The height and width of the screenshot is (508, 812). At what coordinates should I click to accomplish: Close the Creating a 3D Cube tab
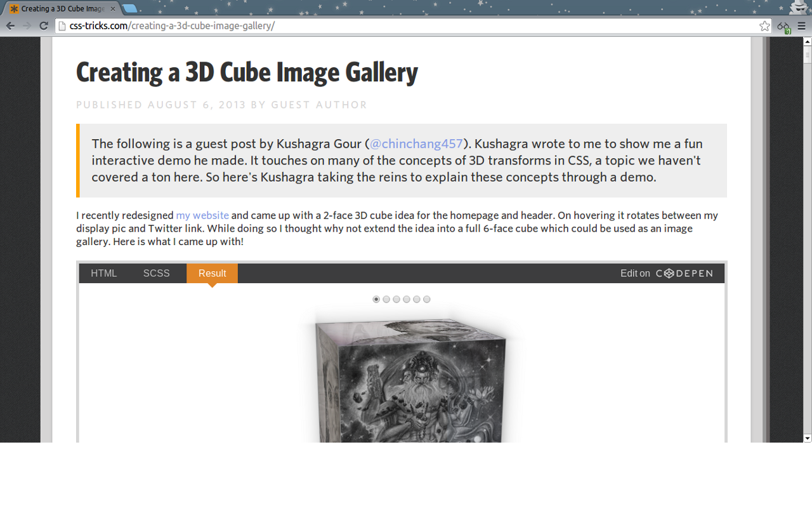click(113, 9)
